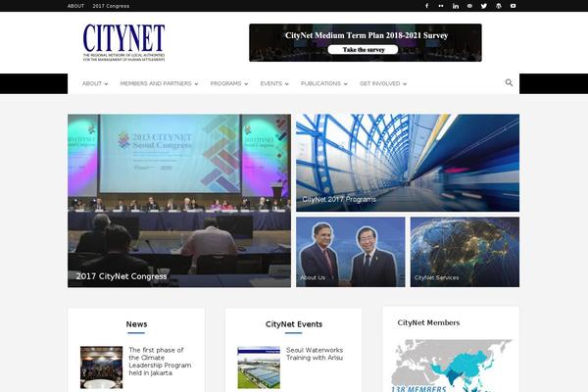Open the Climate Leadership Program news headline
The height and width of the screenshot is (392, 588).
160,362
